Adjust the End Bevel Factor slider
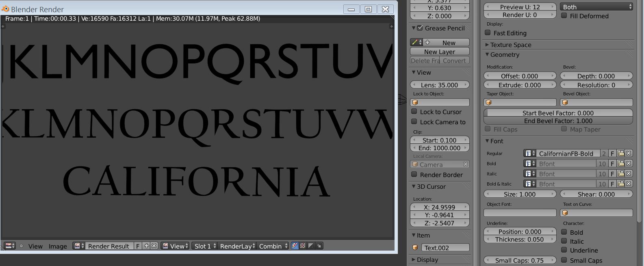The width and height of the screenshot is (644, 266). [558, 121]
